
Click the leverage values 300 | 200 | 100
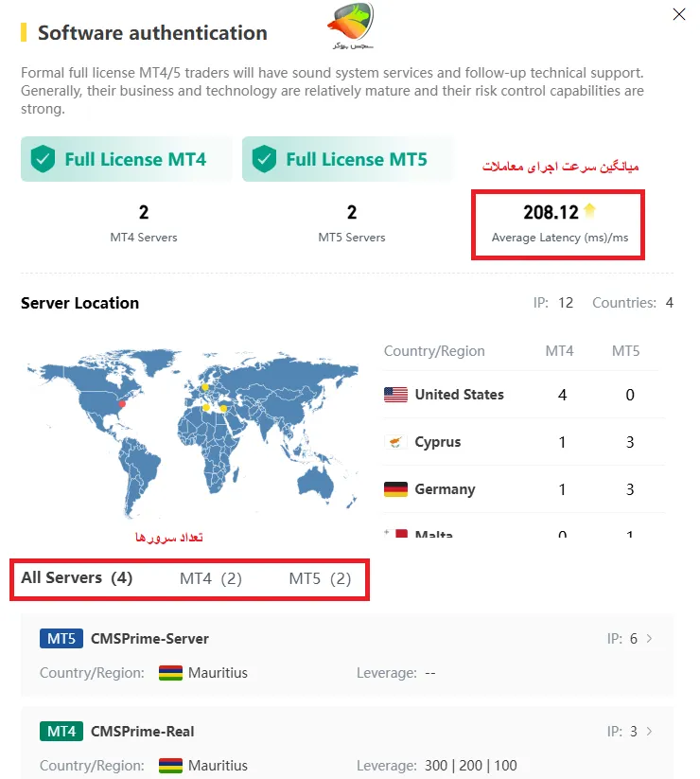coord(471,766)
